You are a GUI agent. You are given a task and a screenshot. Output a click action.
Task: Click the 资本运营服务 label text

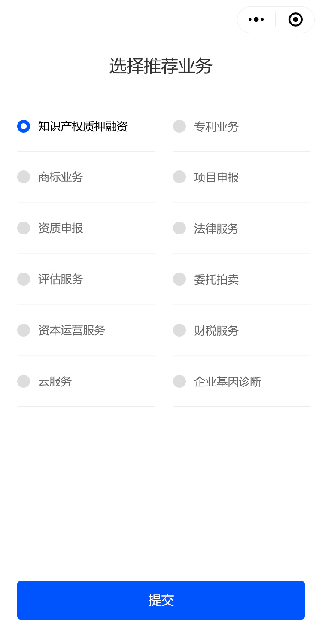pos(72,330)
